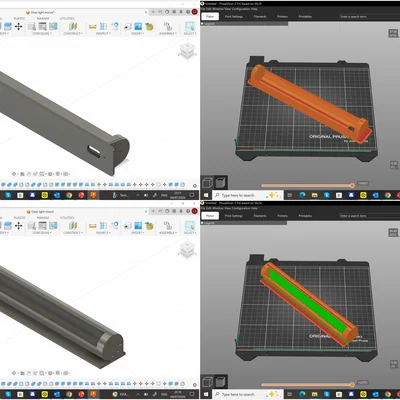Open notifications bell in Fusion window showing USB slot

pyautogui.click(x=181, y=12)
